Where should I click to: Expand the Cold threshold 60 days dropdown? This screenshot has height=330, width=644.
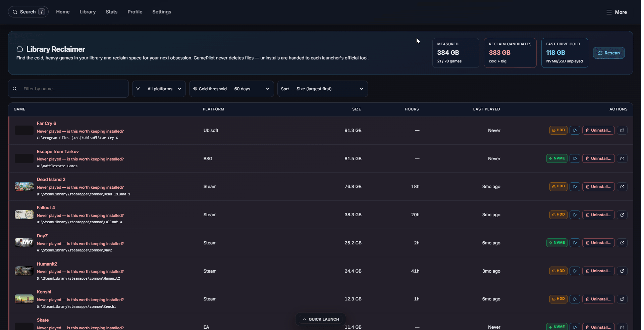click(x=231, y=89)
